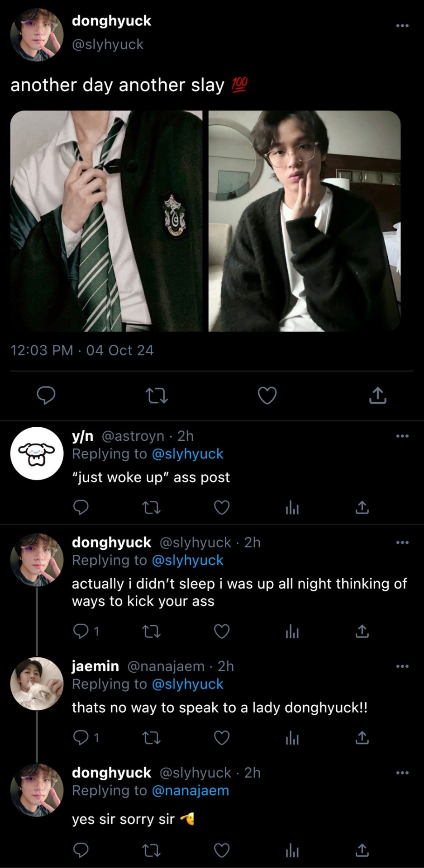The width and height of the screenshot is (424, 868).
Task: Open more options on the main tweet
Action: (x=402, y=26)
